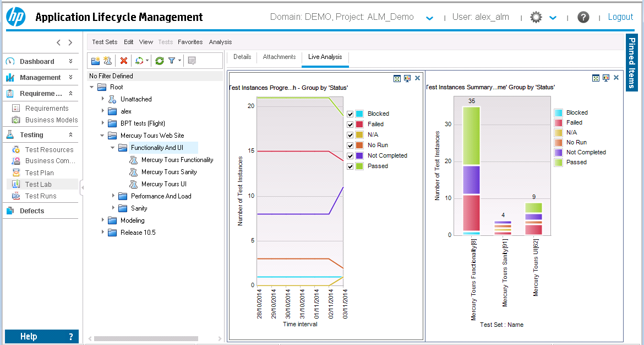Select the Live Analysis tab
The width and height of the screenshot is (644, 345).
coord(325,57)
